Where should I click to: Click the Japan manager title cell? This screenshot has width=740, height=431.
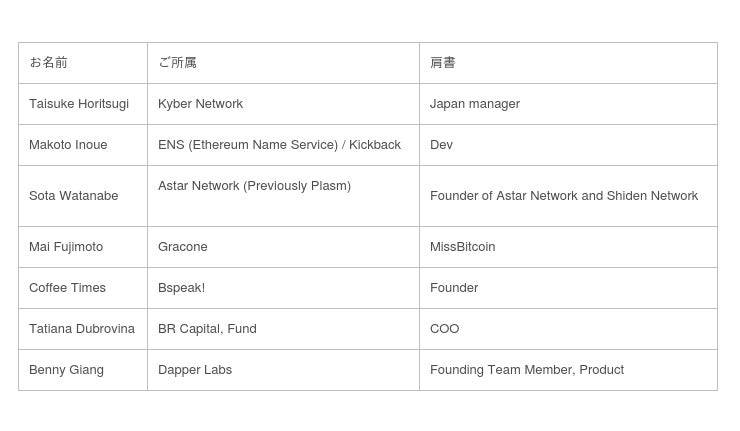(x=475, y=104)
